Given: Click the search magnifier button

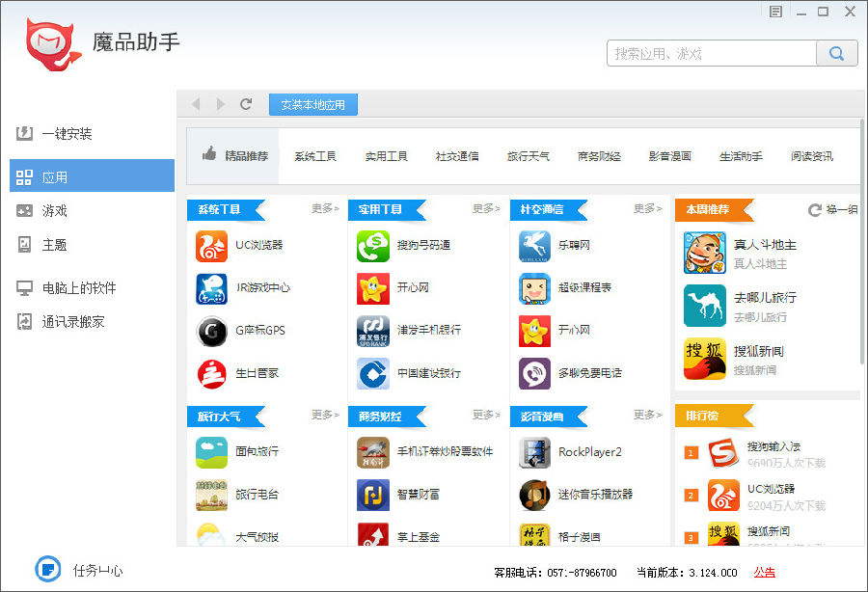Looking at the screenshot, I should point(836,54).
